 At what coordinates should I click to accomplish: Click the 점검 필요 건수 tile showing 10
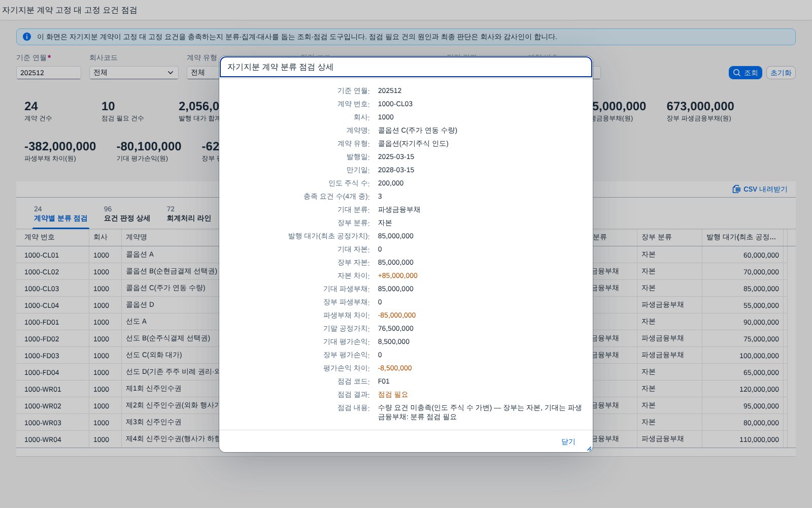click(122, 111)
